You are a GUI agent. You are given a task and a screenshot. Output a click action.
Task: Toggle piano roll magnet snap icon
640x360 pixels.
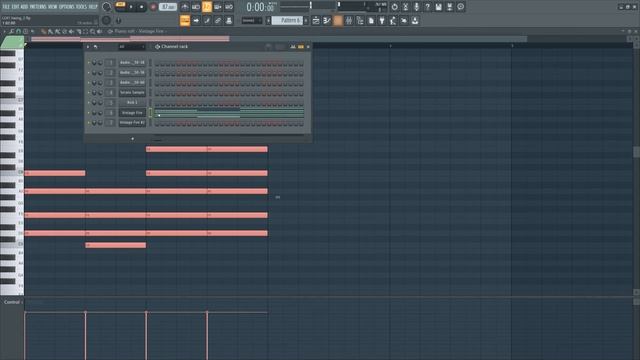coord(18,31)
